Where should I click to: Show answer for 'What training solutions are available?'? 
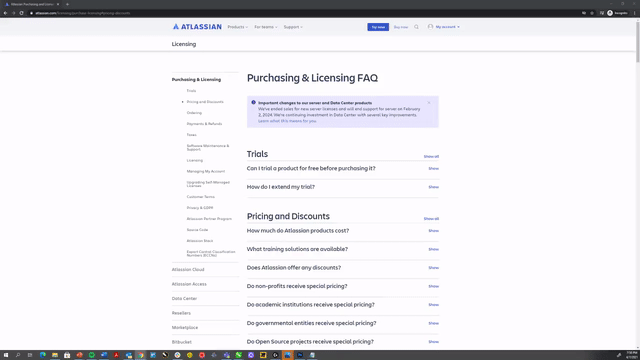(x=433, y=249)
